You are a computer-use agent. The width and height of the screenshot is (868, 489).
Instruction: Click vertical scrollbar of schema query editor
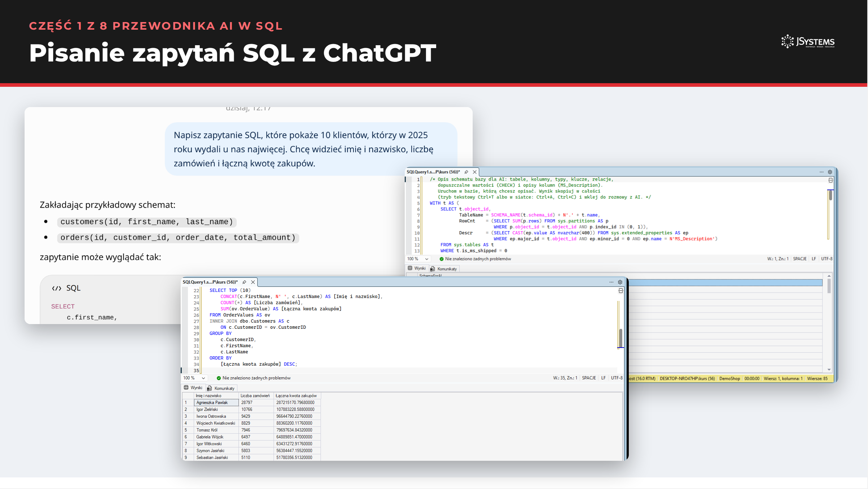pos(830,196)
